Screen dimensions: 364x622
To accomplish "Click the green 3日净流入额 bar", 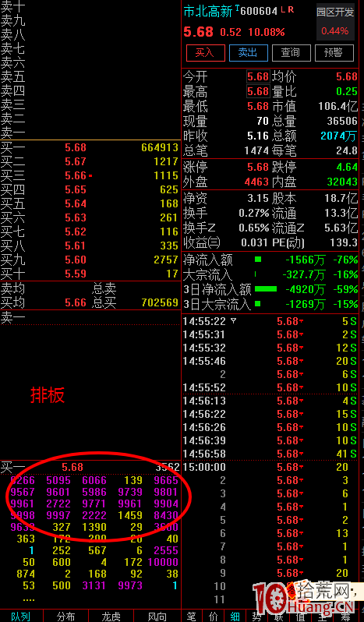I will point(266,289).
